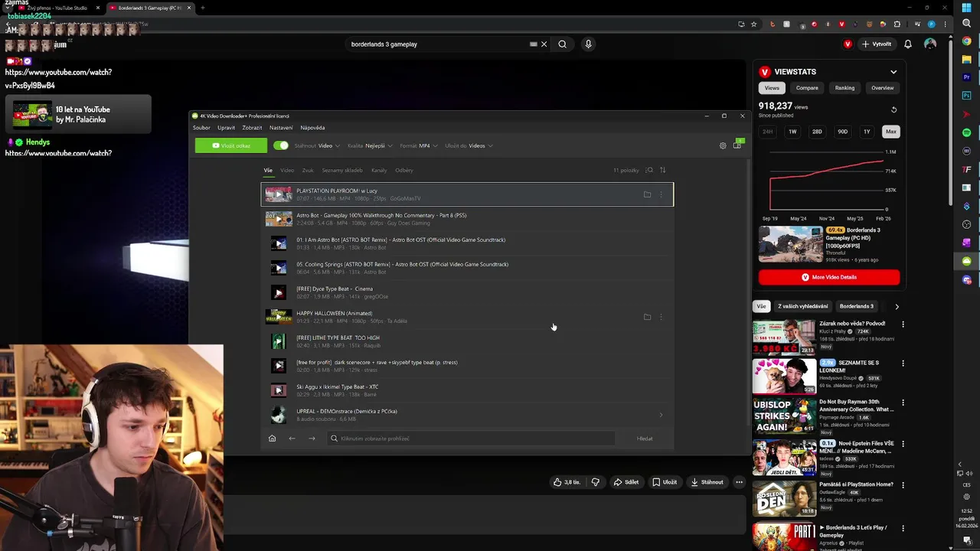The height and width of the screenshot is (551, 980).
Task: Select ViewStats Compare tab
Action: pyautogui.click(x=807, y=88)
